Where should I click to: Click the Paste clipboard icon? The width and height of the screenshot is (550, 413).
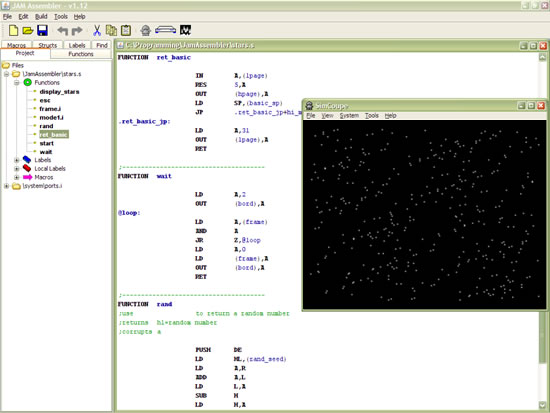click(126, 31)
